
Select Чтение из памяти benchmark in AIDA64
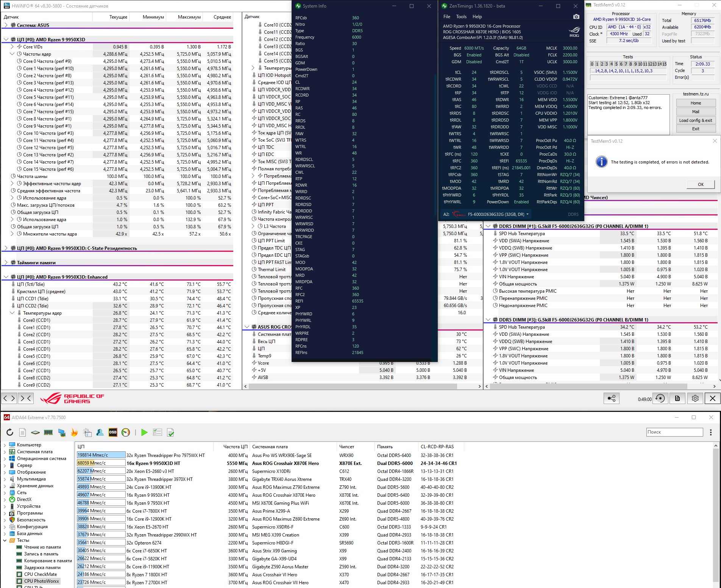[x=42, y=547]
